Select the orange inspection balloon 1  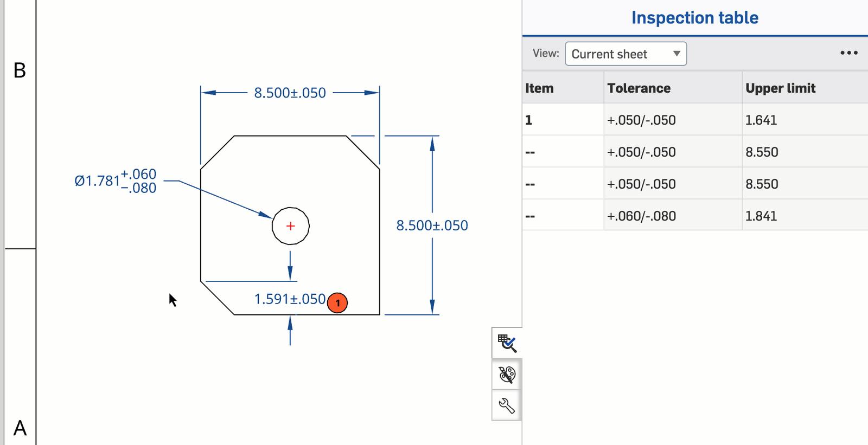337,302
